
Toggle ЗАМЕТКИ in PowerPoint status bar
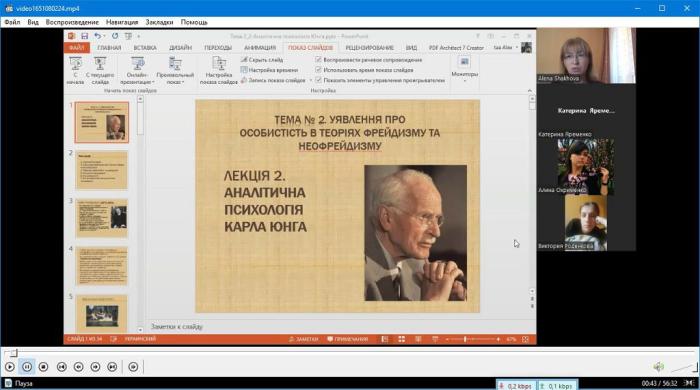(304, 339)
